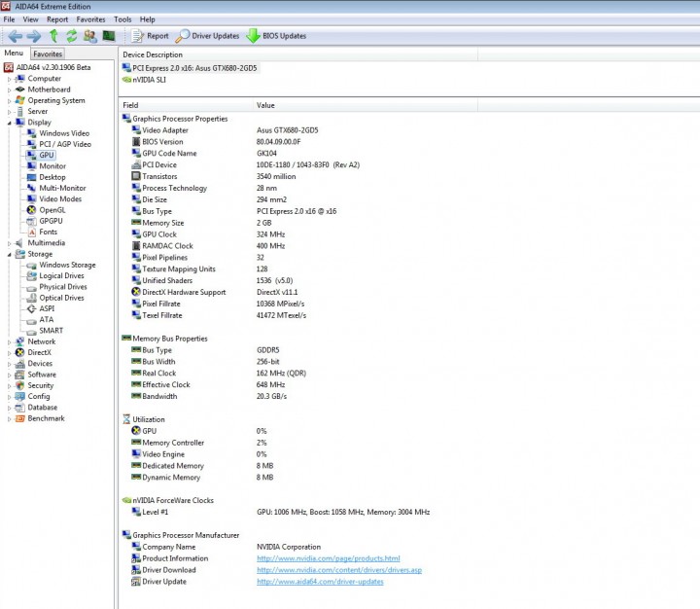Click the green chip icon in toolbar

pos(109,36)
